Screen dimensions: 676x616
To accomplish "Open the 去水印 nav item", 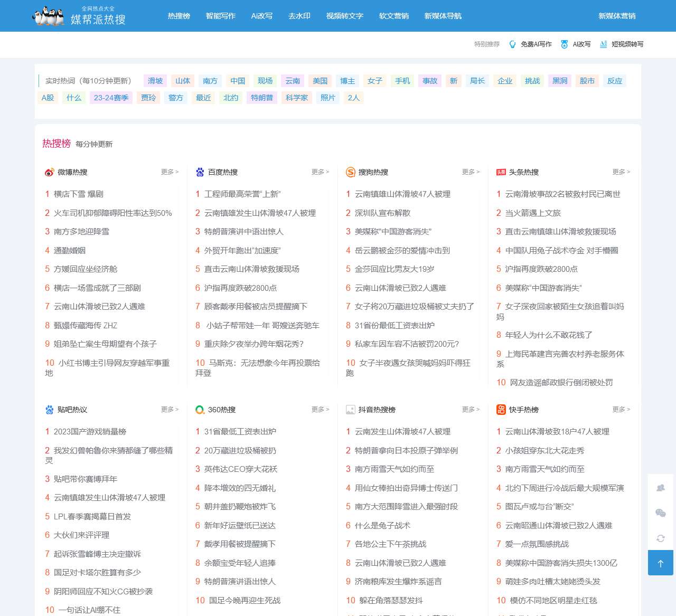I will tap(299, 16).
